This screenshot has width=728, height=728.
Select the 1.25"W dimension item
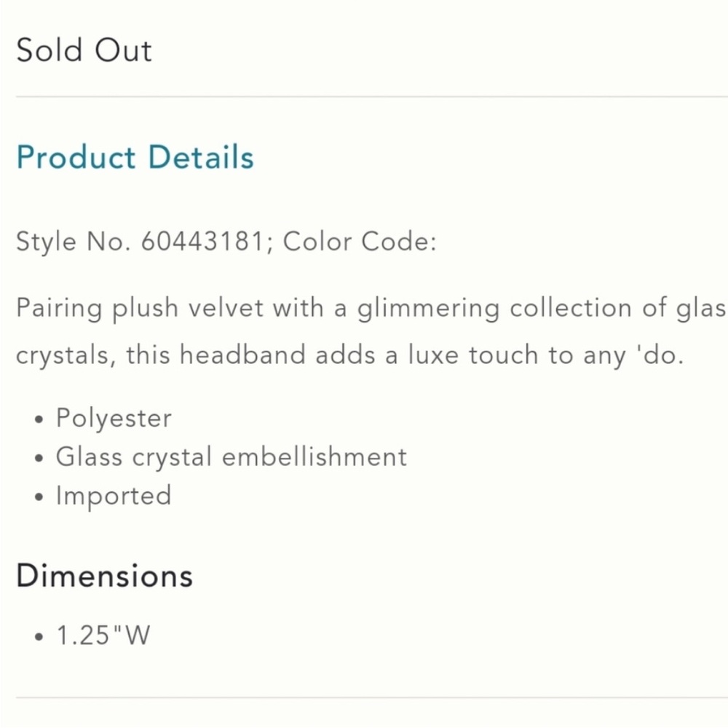point(103,635)
